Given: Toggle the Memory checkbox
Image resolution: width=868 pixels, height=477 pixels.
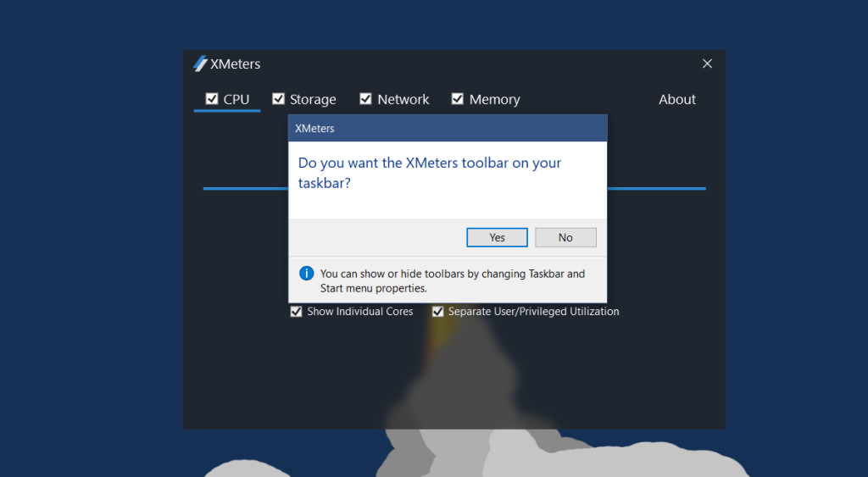Looking at the screenshot, I should pyautogui.click(x=457, y=98).
